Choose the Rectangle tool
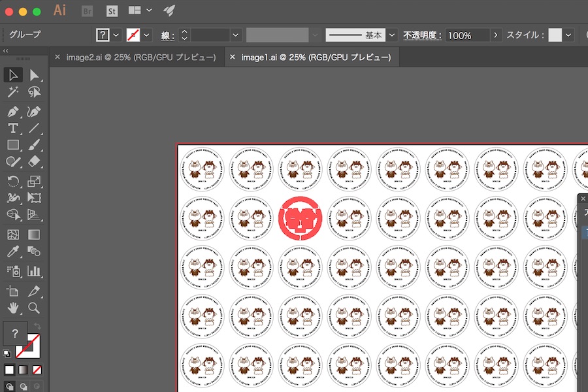588x392 pixels. [13, 145]
